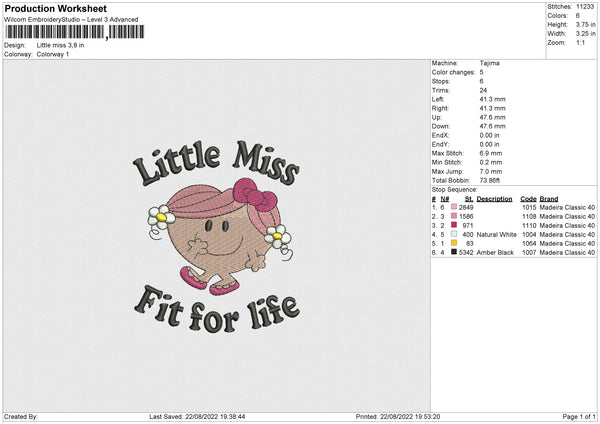
Task: Click the Min Stitch value 0.2 mm
Action: (x=491, y=162)
